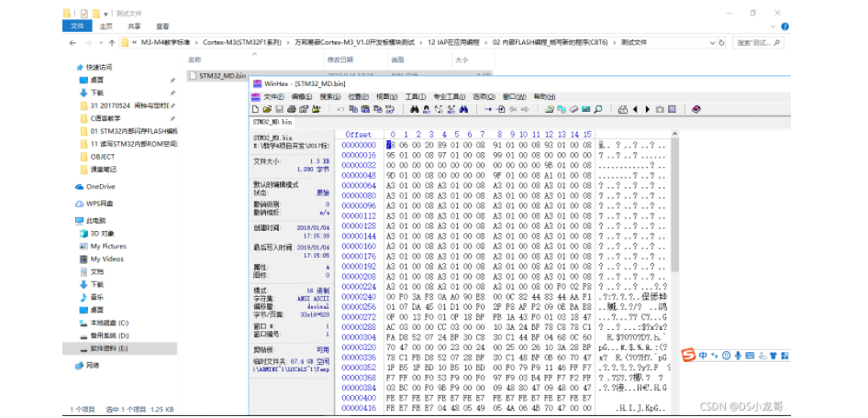Open the 选项(O) menu in WinHex

[x=484, y=97]
